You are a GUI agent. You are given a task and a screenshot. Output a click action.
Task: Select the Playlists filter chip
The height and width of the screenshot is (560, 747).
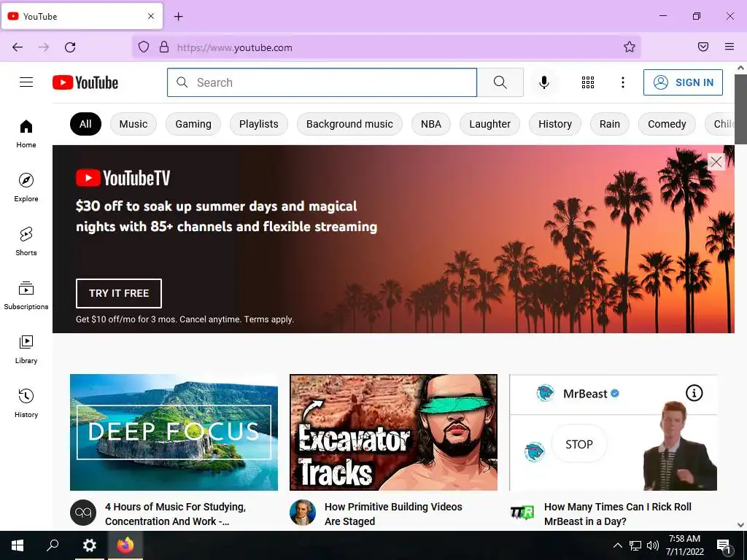(259, 124)
